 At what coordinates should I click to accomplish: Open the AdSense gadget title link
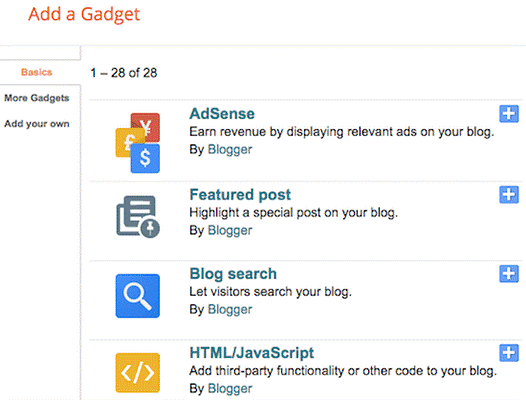(x=222, y=114)
